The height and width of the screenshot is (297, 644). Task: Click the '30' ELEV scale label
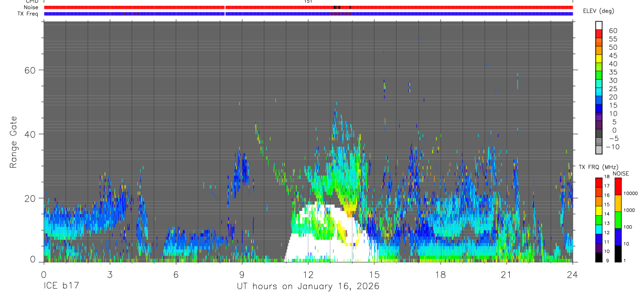(x=612, y=80)
